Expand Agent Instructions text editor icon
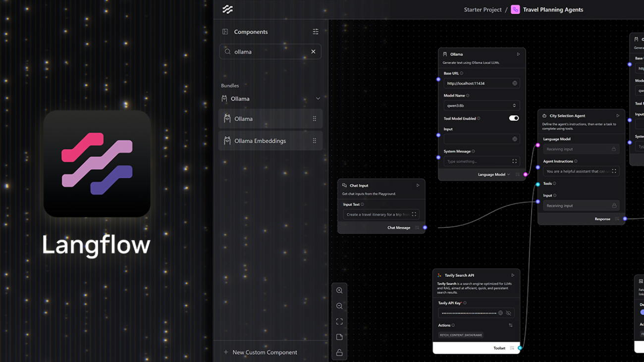 (x=614, y=171)
